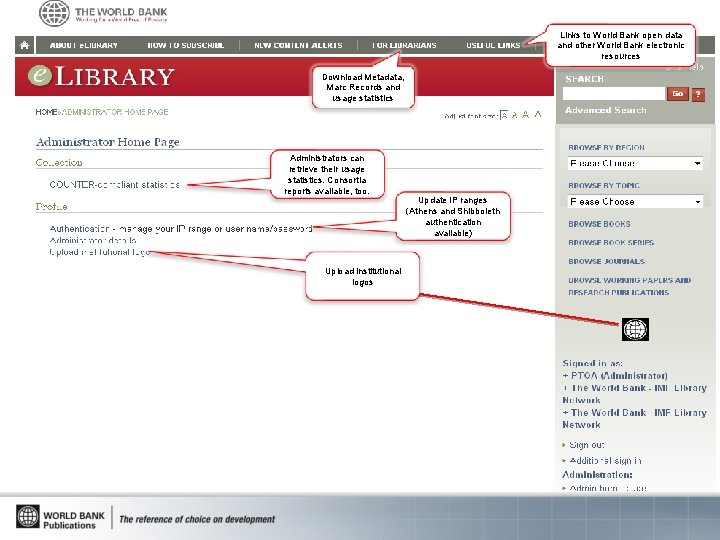Choose the second font size A
Image resolution: width=720 pixels, height=540 pixels.
coord(515,115)
